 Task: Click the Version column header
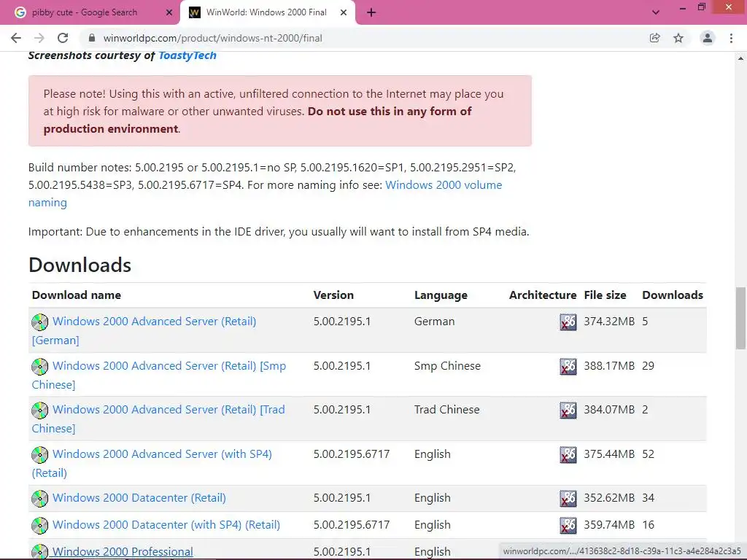pyautogui.click(x=333, y=295)
